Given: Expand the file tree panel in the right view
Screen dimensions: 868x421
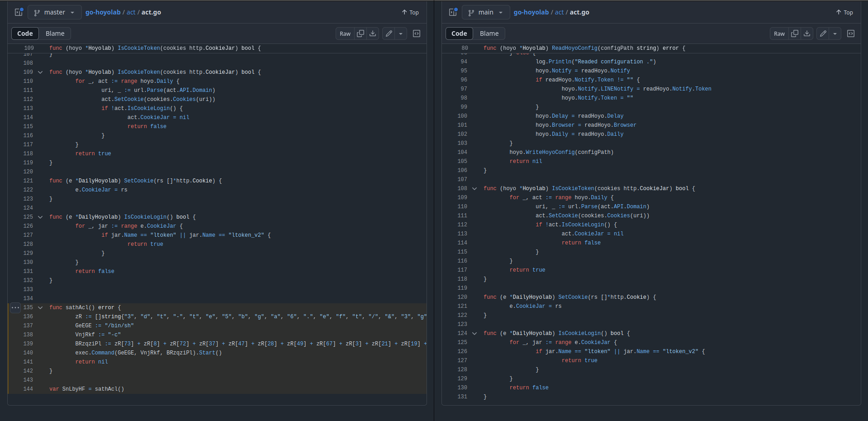Looking at the screenshot, I should click(452, 12).
